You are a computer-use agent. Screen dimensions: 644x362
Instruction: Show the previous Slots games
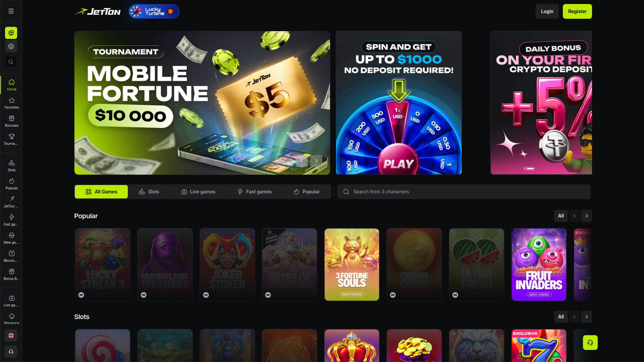(574, 317)
